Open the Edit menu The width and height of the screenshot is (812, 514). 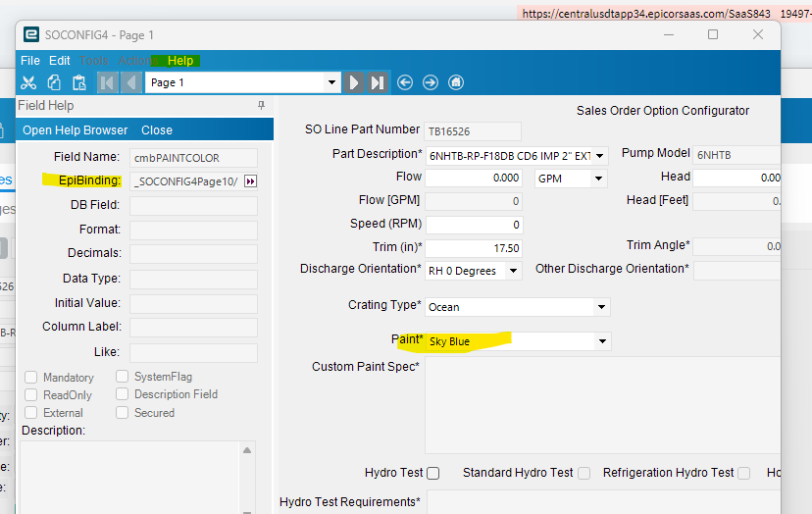pos(60,61)
